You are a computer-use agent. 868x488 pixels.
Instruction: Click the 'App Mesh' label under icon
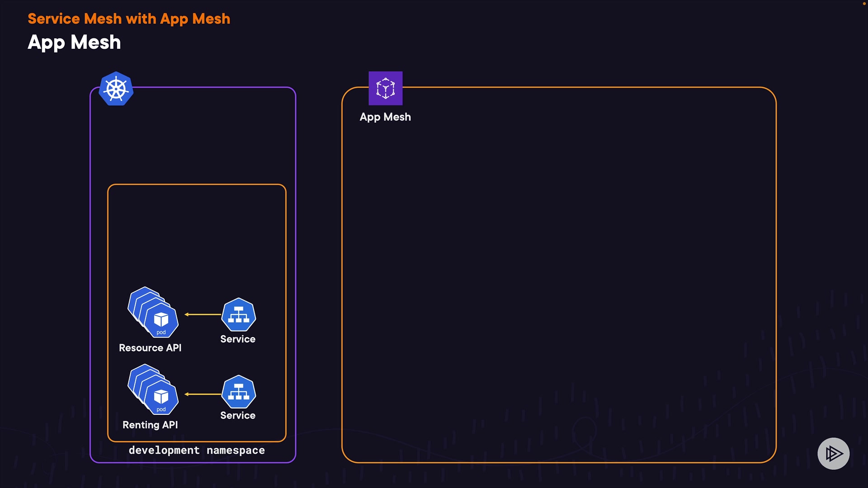[x=385, y=117]
